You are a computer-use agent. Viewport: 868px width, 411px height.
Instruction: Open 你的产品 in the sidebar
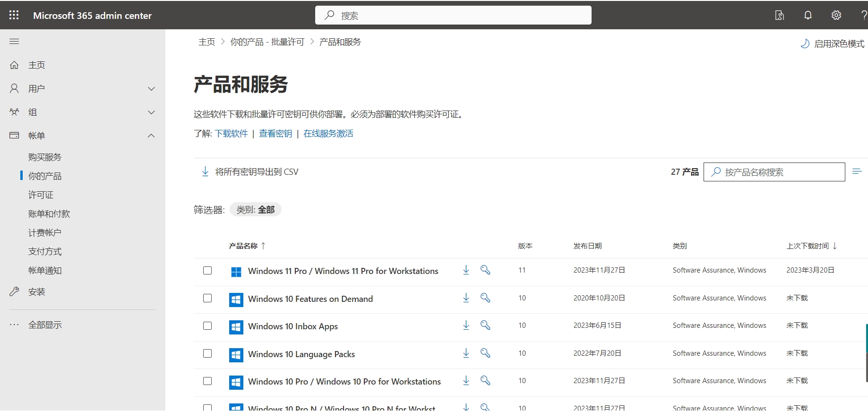click(45, 176)
